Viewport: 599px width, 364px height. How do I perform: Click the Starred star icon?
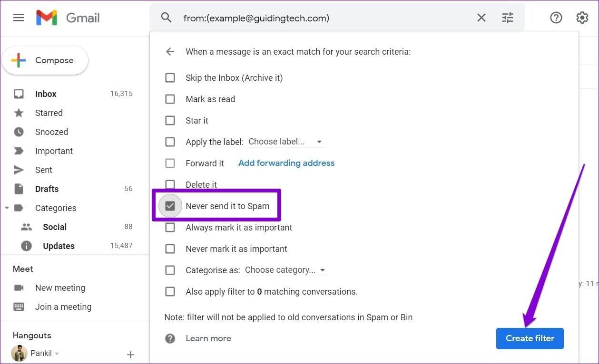19,113
